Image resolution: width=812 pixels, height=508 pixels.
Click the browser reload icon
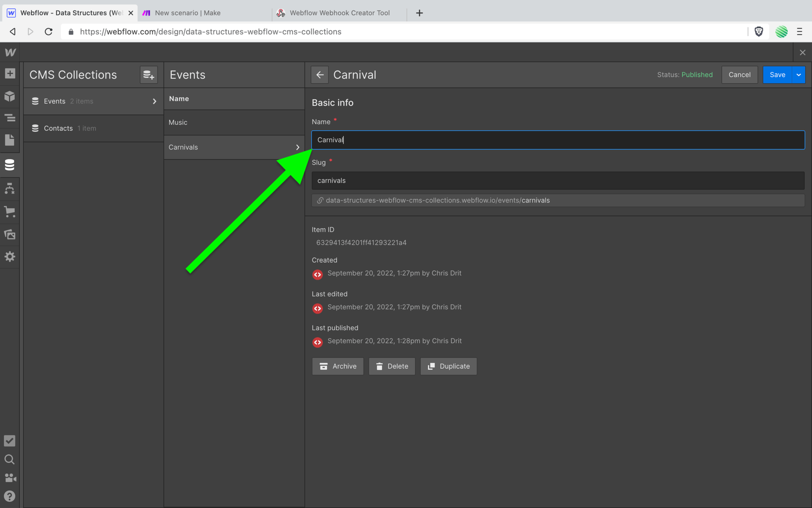tap(49, 32)
